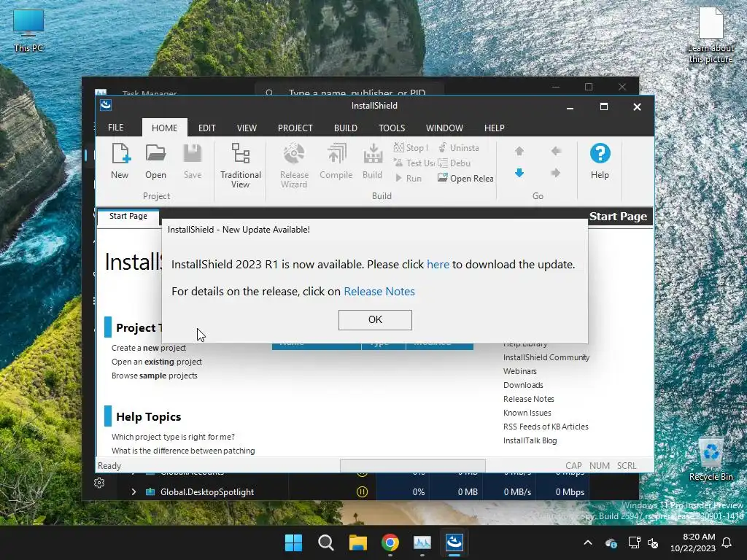
Task: Open RSS Feeds of KB Articles link
Action: coord(546,427)
